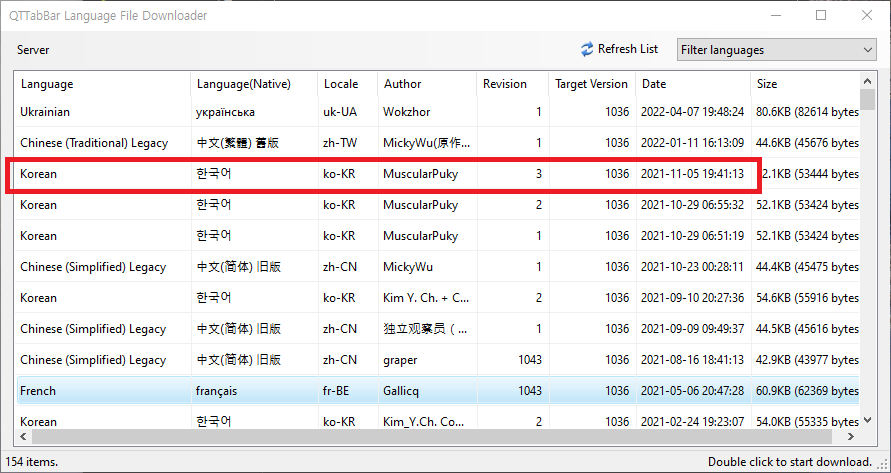
Task: Sort by Language column header
Action: click(x=102, y=84)
